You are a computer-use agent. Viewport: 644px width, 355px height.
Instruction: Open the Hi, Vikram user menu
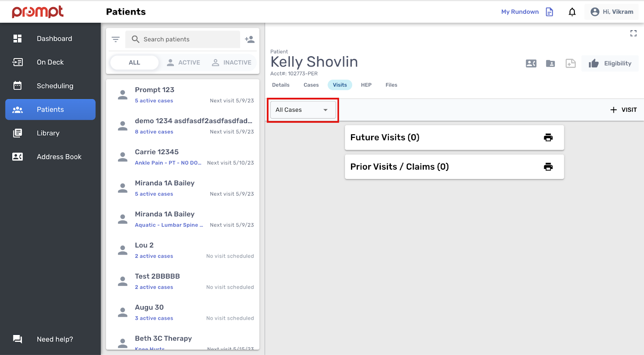612,12
